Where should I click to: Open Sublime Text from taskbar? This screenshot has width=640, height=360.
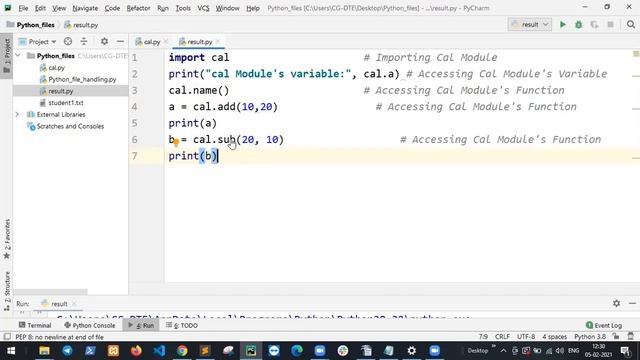coord(205,350)
